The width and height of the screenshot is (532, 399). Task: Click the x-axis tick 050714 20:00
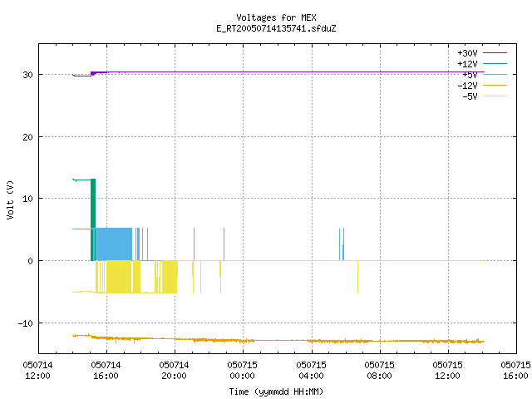coord(174,371)
